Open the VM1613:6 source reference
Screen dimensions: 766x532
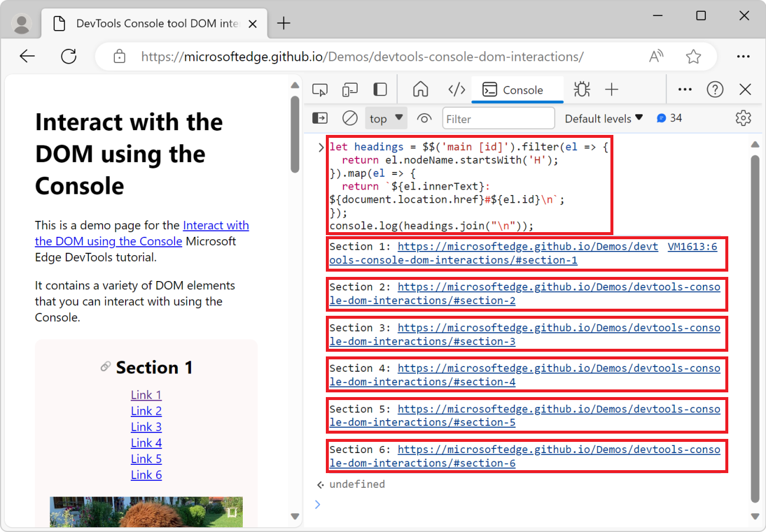692,246
